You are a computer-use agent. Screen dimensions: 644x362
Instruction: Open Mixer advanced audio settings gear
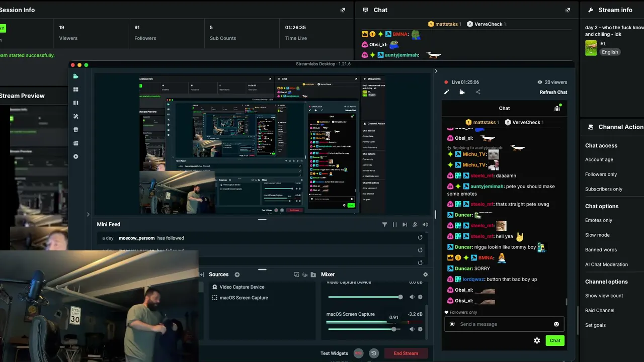pos(426,275)
